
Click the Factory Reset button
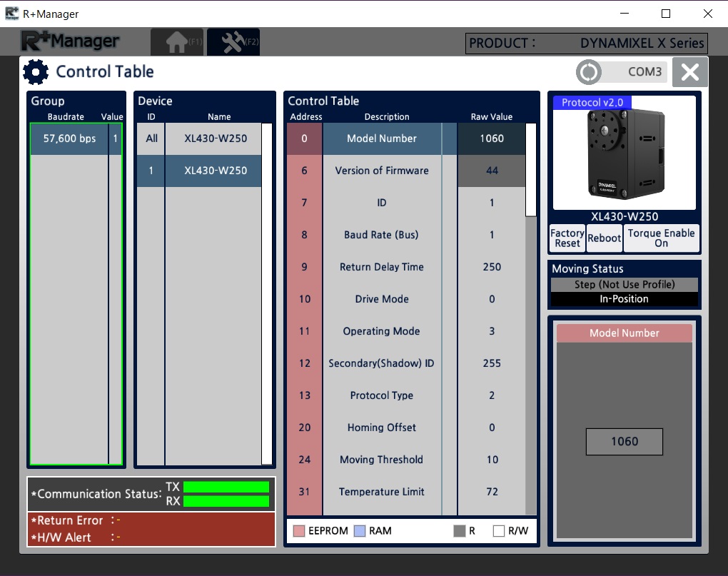(567, 238)
